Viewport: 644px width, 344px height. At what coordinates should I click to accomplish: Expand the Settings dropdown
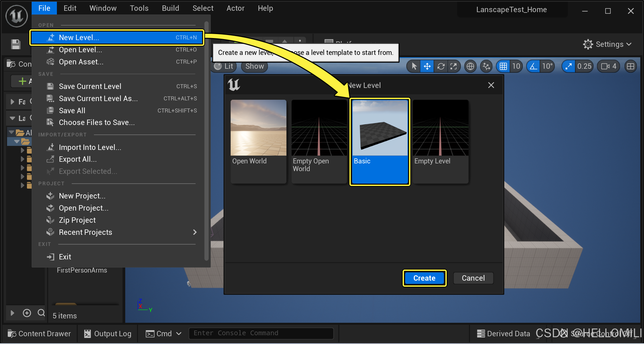[607, 44]
